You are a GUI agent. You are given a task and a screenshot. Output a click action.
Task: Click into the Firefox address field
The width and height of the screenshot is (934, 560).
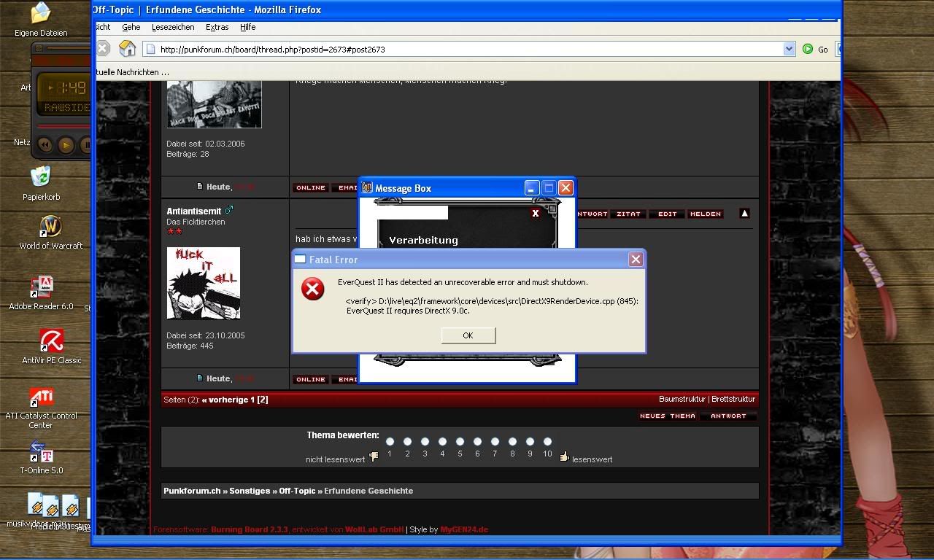pos(467,50)
